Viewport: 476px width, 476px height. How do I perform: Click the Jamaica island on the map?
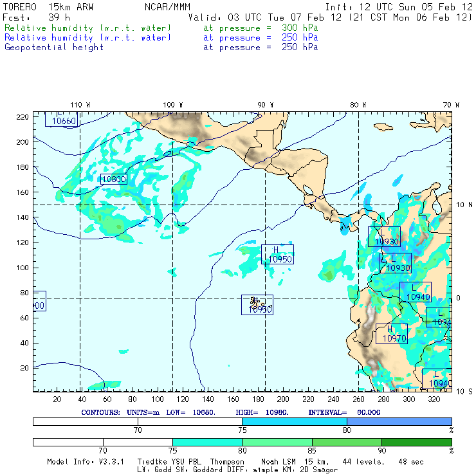(383, 127)
